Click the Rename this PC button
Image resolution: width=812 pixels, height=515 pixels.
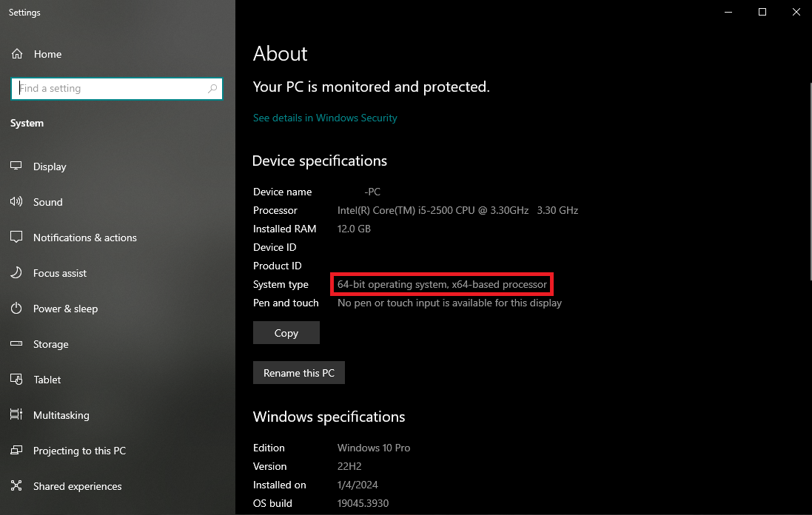(x=299, y=373)
